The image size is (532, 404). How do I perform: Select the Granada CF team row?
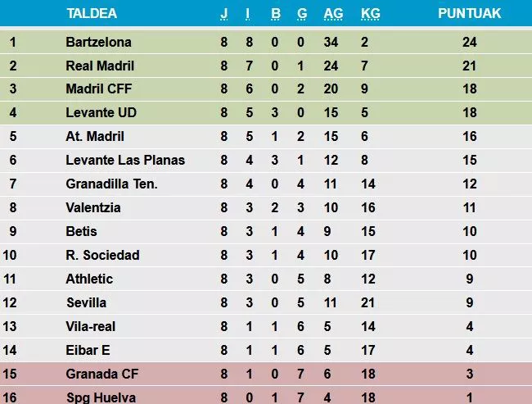[x=100, y=374]
